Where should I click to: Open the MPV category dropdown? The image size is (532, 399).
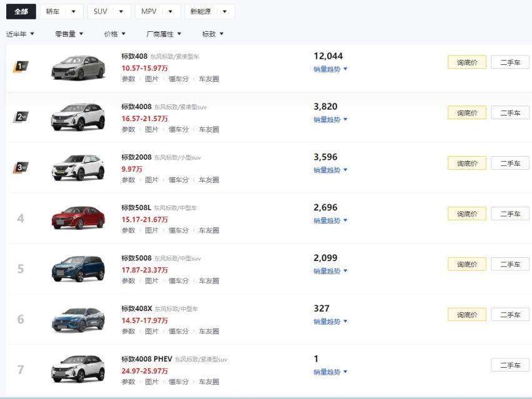[x=157, y=11]
